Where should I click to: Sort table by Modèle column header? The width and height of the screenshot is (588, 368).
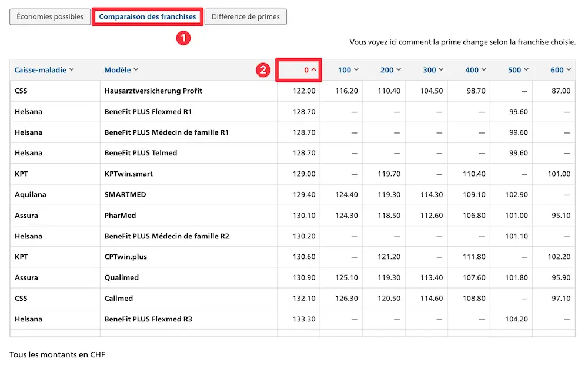coord(121,70)
